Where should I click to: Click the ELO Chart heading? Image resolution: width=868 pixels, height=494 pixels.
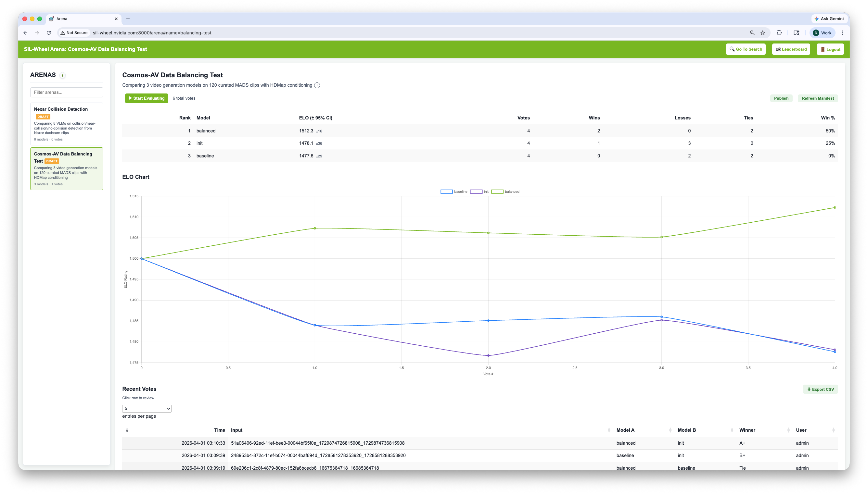[136, 177]
